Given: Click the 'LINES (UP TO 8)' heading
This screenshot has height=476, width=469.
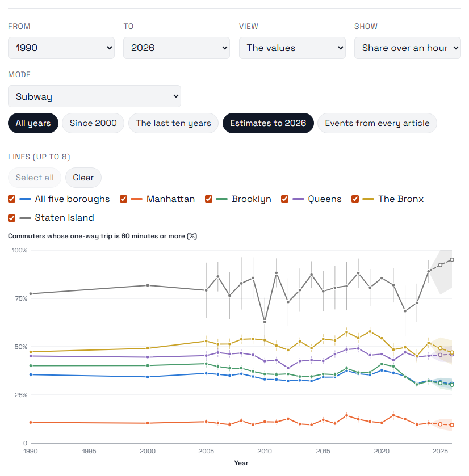Looking at the screenshot, I should (x=39, y=157).
